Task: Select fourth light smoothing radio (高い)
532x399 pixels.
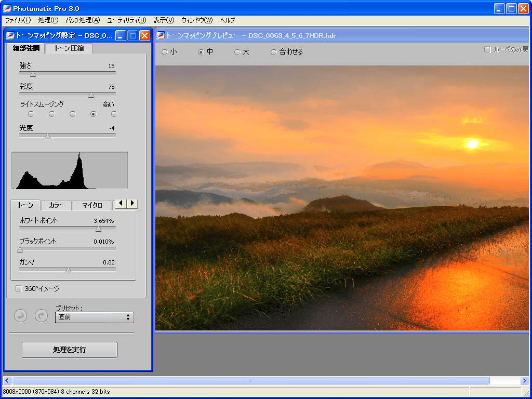Action: point(94,114)
